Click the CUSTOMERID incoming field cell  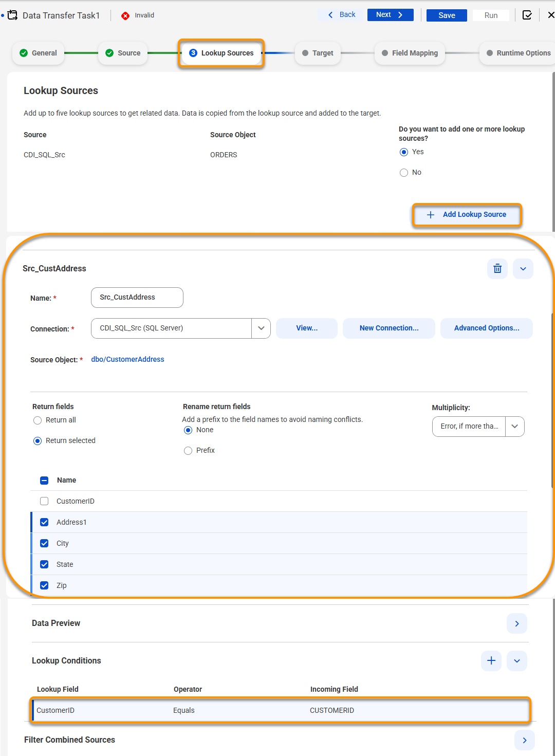click(332, 710)
